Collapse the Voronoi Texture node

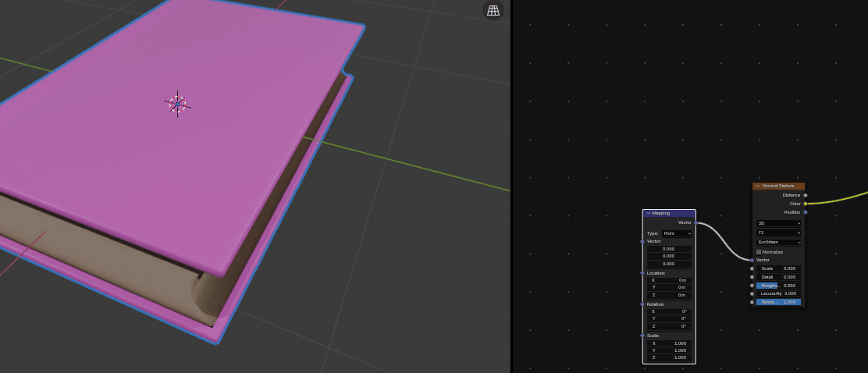tap(758, 186)
